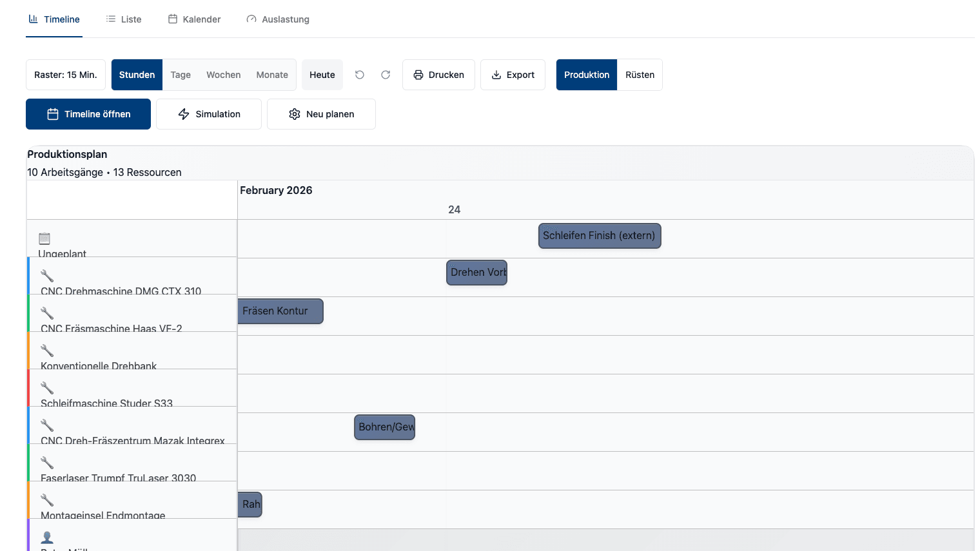Click the clipboard icon on the Ungeplant row
The width and height of the screenshot is (980, 551).
point(44,238)
